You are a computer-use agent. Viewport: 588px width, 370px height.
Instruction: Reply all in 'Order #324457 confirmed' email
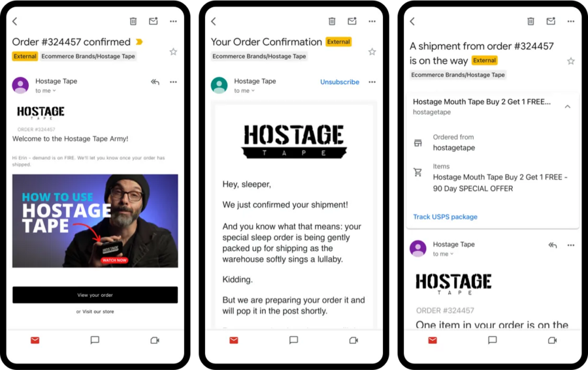pos(155,82)
